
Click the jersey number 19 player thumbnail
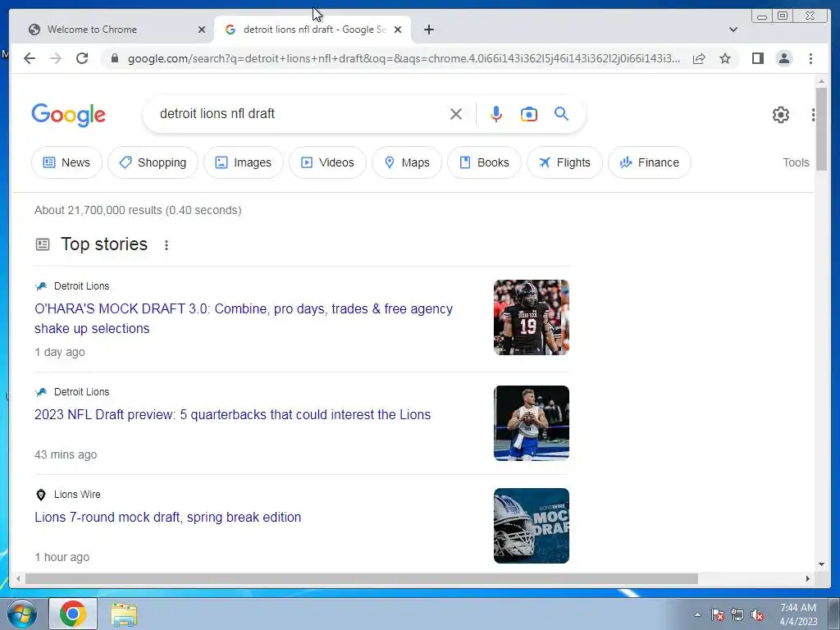tap(532, 317)
